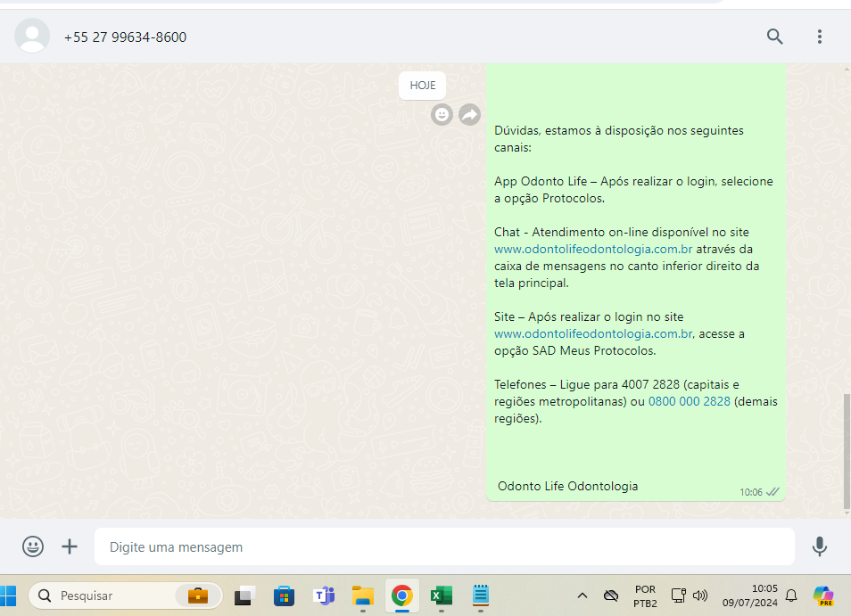Click phone number 0800 000 2828

(x=690, y=401)
